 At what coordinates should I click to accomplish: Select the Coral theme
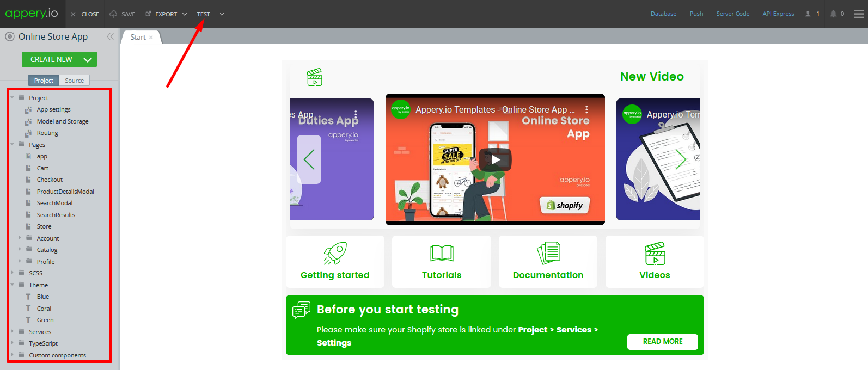click(x=44, y=309)
